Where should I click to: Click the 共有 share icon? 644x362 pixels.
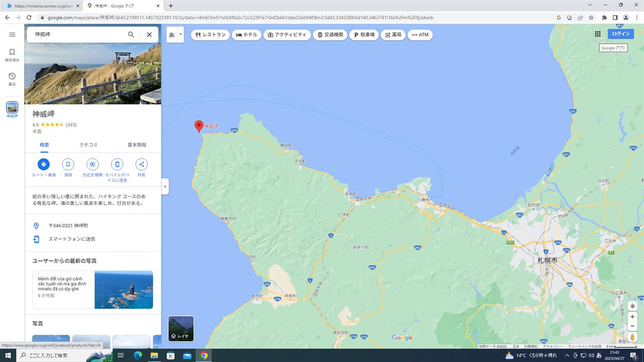(x=141, y=164)
